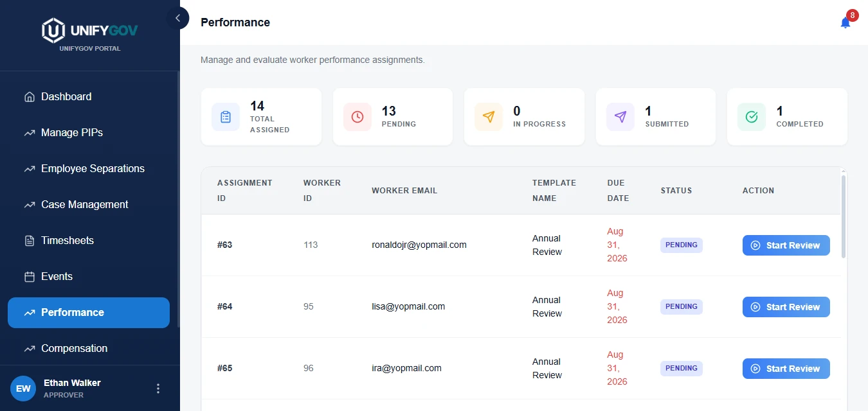868x411 pixels.
Task: Open Employee Separations section
Action: point(89,169)
